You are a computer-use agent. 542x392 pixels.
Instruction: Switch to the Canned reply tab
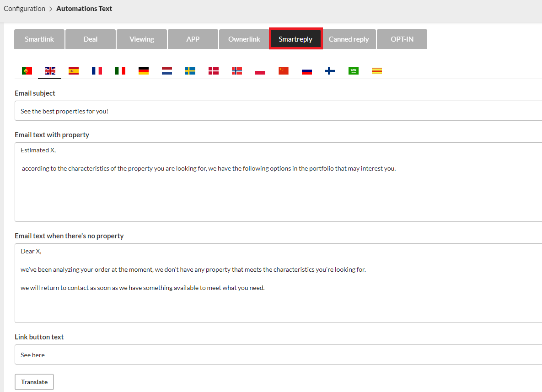tap(349, 39)
